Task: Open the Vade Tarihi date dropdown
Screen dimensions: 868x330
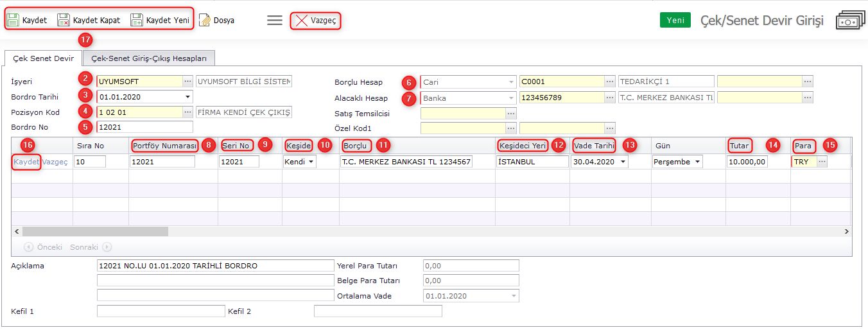Action: pyautogui.click(x=621, y=162)
